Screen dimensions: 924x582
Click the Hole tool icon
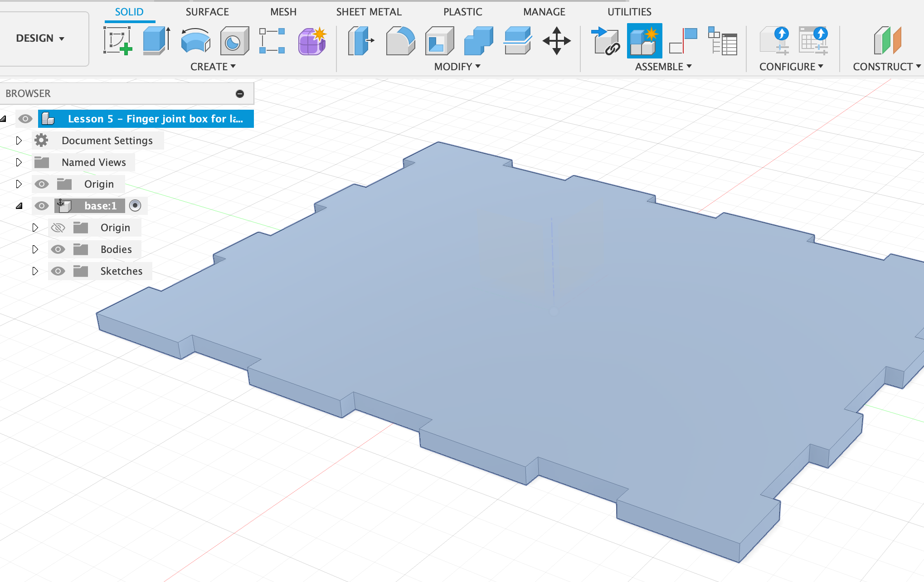(234, 41)
